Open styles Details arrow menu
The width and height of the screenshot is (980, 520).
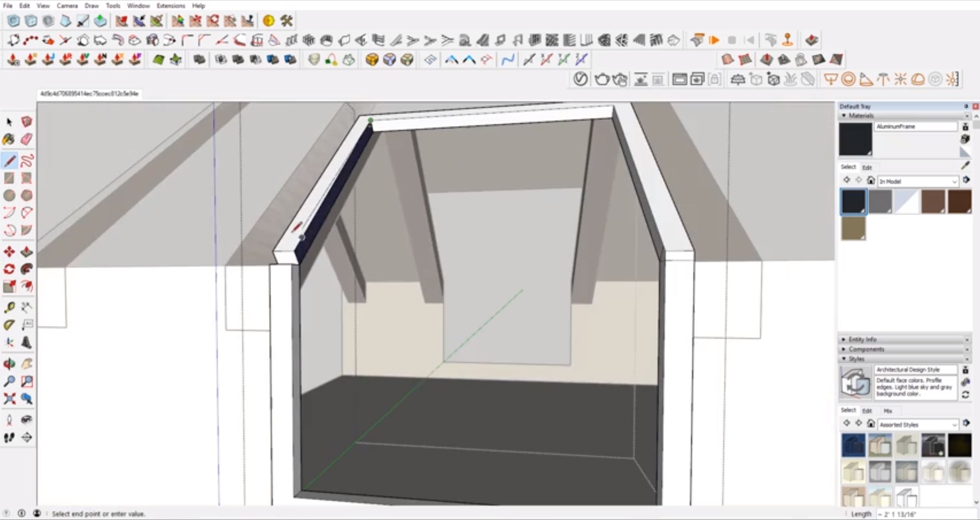[966, 422]
